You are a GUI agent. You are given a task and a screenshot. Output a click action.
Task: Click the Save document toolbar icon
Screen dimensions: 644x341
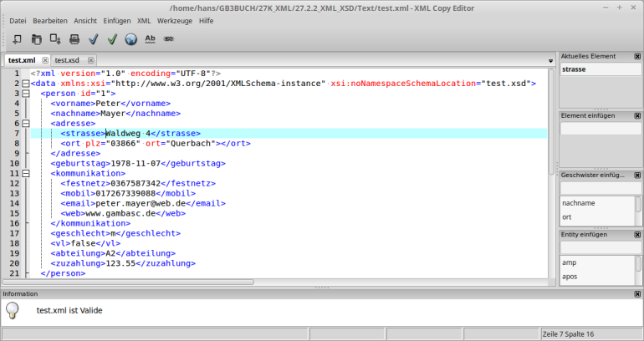coord(55,38)
